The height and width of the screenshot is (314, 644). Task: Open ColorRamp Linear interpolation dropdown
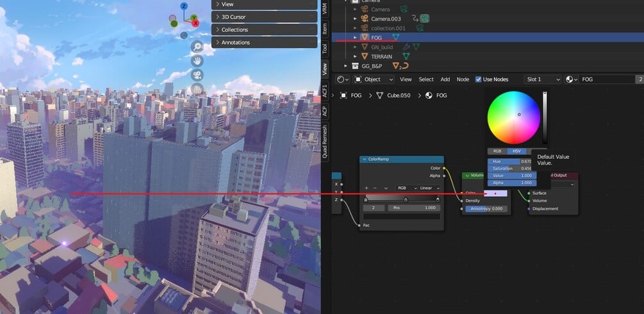point(429,188)
